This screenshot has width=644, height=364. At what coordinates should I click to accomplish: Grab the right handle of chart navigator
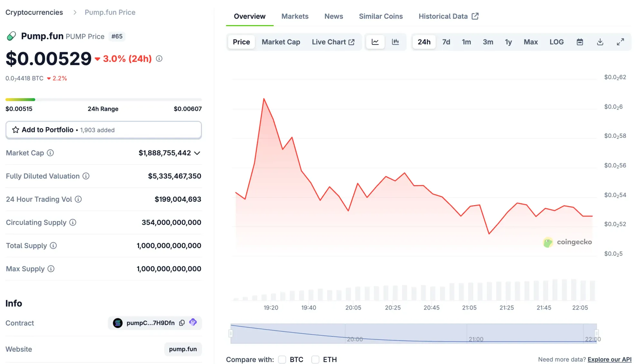(597, 333)
